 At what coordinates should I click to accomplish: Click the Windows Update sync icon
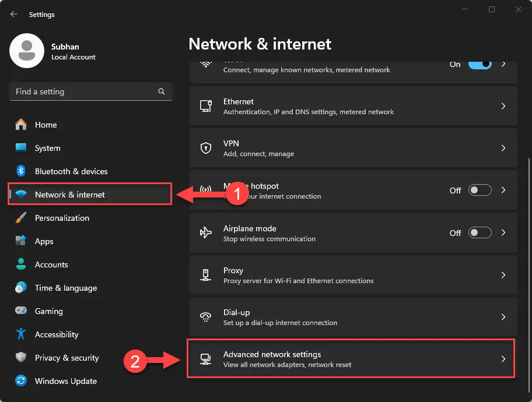coord(22,381)
